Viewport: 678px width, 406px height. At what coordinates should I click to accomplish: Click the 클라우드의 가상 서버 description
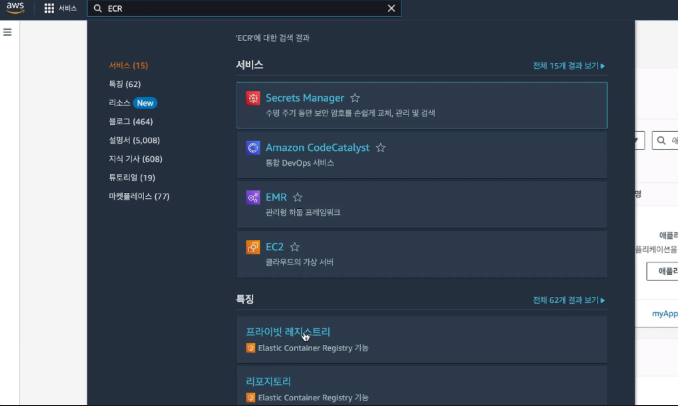(299, 262)
